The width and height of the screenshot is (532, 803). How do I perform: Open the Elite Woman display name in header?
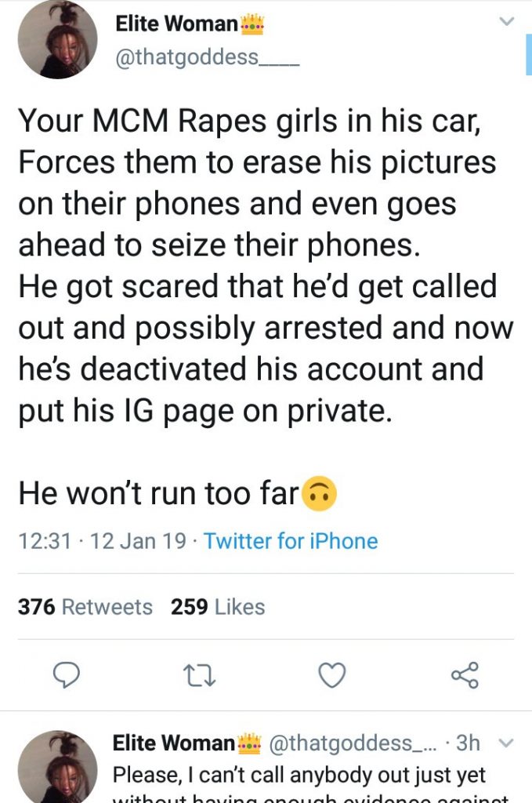(x=176, y=24)
